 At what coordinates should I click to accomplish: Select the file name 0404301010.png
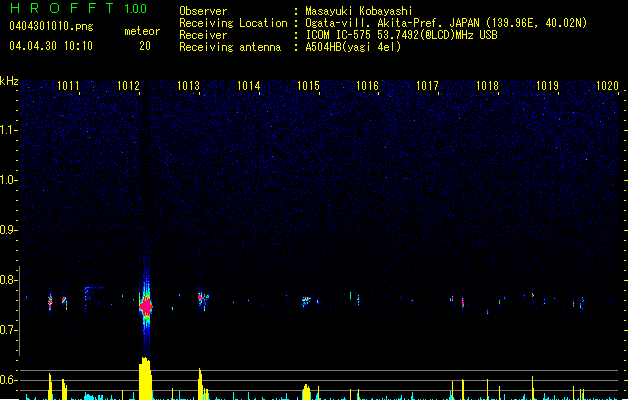(51, 26)
